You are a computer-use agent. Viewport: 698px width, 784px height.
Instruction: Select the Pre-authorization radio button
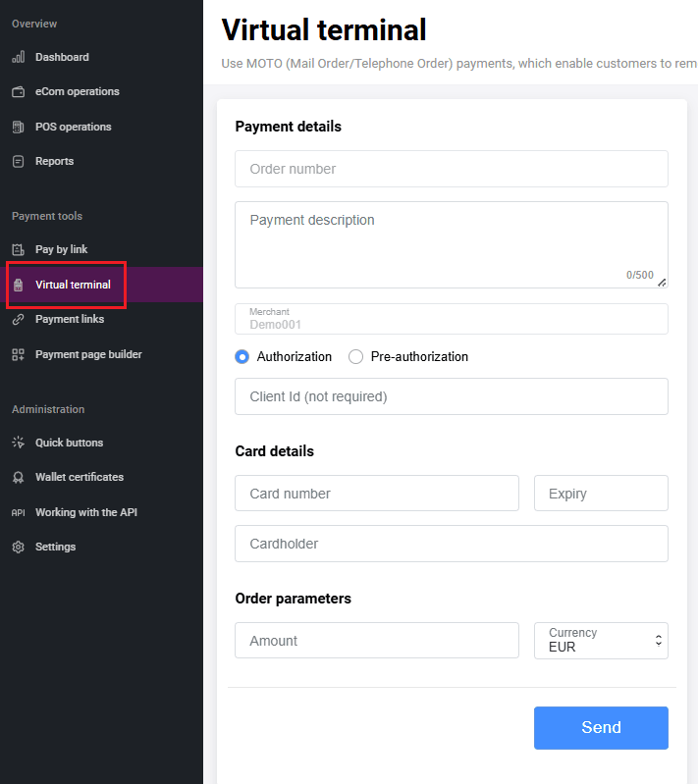[356, 357]
